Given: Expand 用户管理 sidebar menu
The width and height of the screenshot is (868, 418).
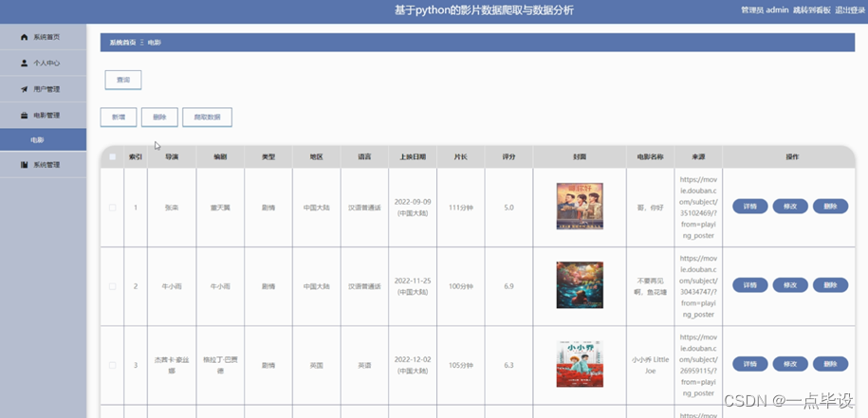Looking at the screenshot, I should click(x=44, y=89).
